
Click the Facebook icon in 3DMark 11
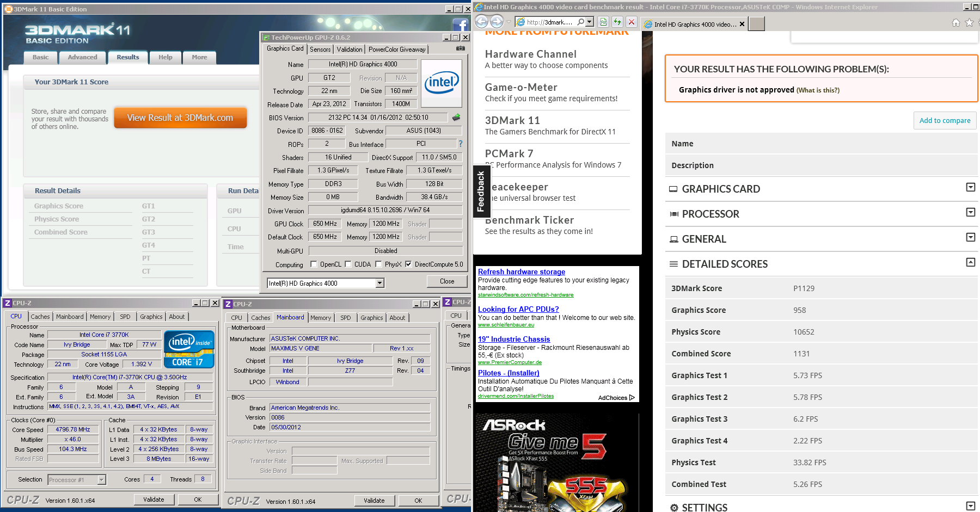click(460, 25)
